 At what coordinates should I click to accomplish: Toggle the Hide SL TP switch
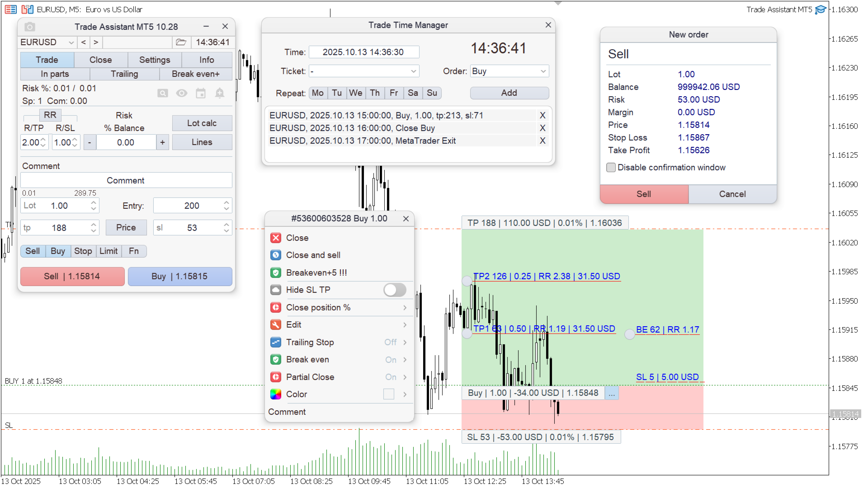(395, 290)
